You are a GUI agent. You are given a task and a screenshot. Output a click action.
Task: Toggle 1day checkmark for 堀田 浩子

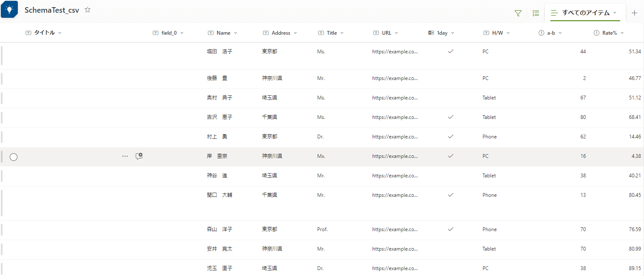click(x=451, y=51)
